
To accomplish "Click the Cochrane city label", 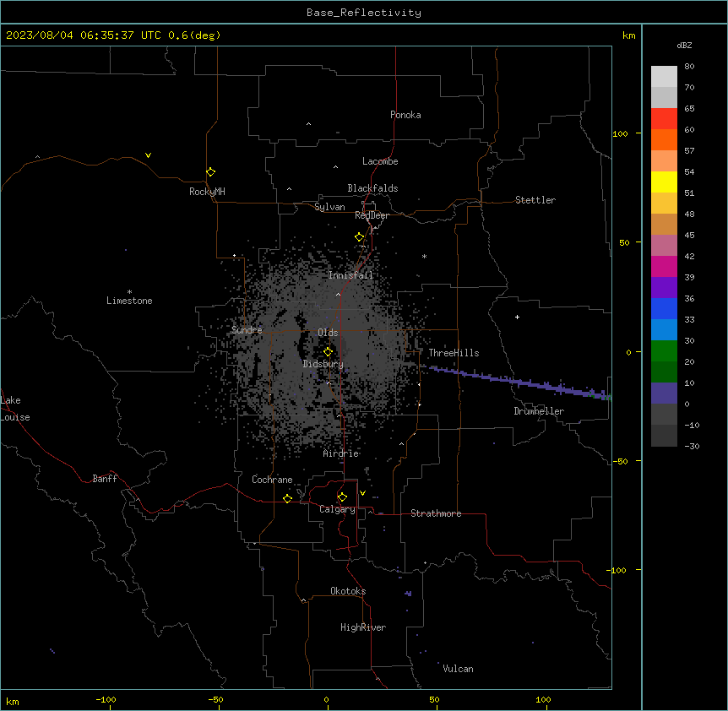I will click(272, 480).
